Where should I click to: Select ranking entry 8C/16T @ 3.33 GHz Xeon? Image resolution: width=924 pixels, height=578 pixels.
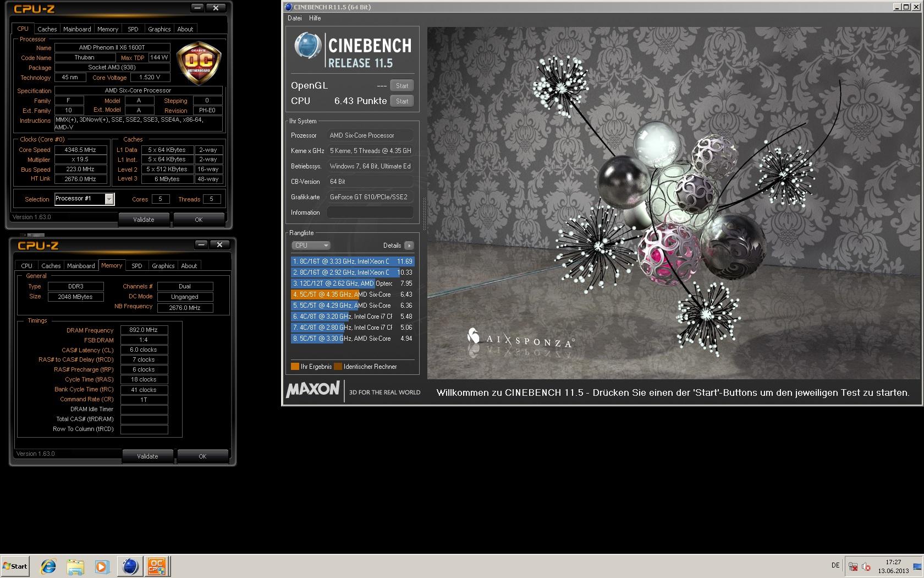353,261
